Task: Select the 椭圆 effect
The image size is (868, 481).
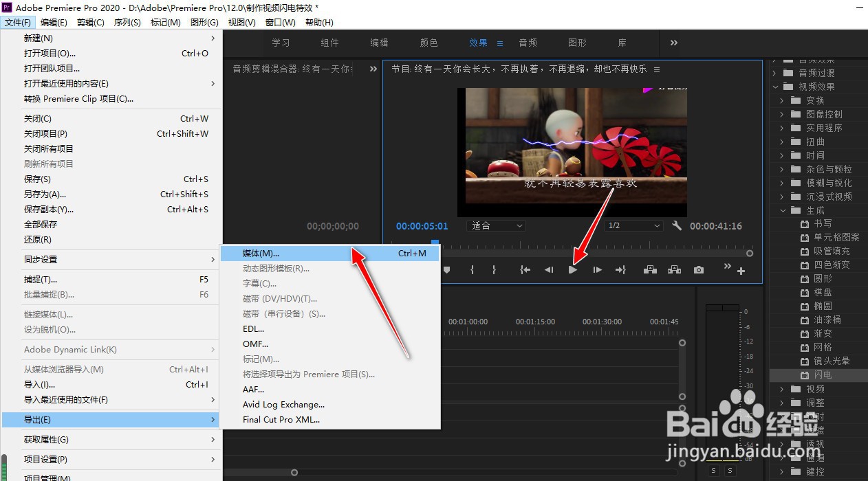Action: [x=823, y=306]
